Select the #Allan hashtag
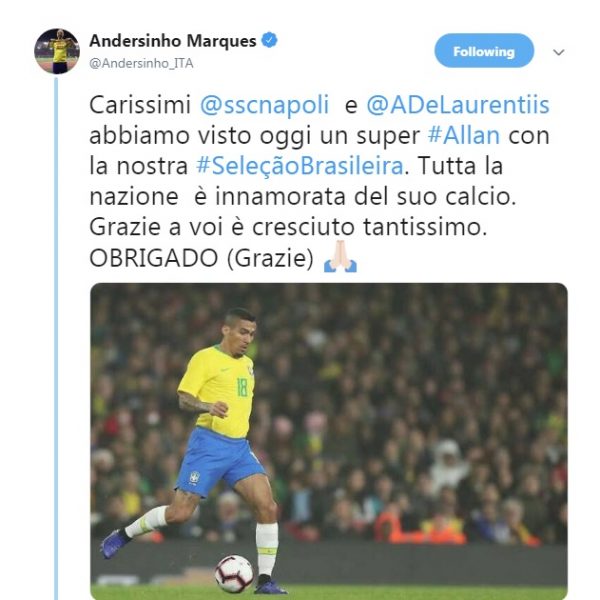The image size is (600, 600). (464, 135)
